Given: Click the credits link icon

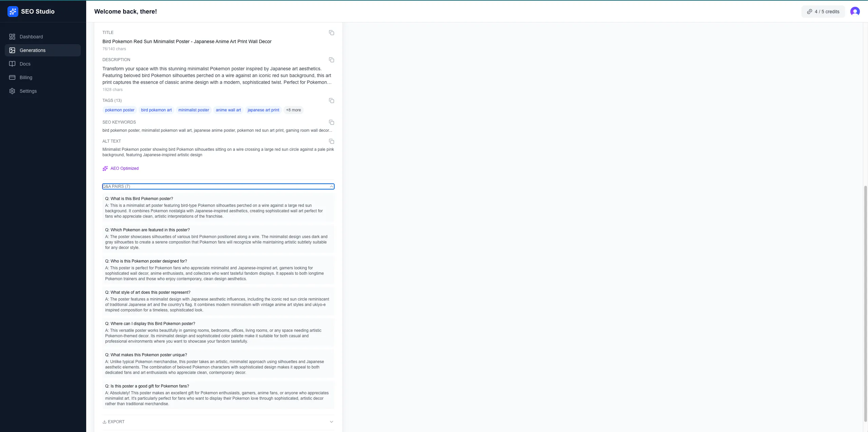Looking at the screenshot, I should [x=809, y=12].
